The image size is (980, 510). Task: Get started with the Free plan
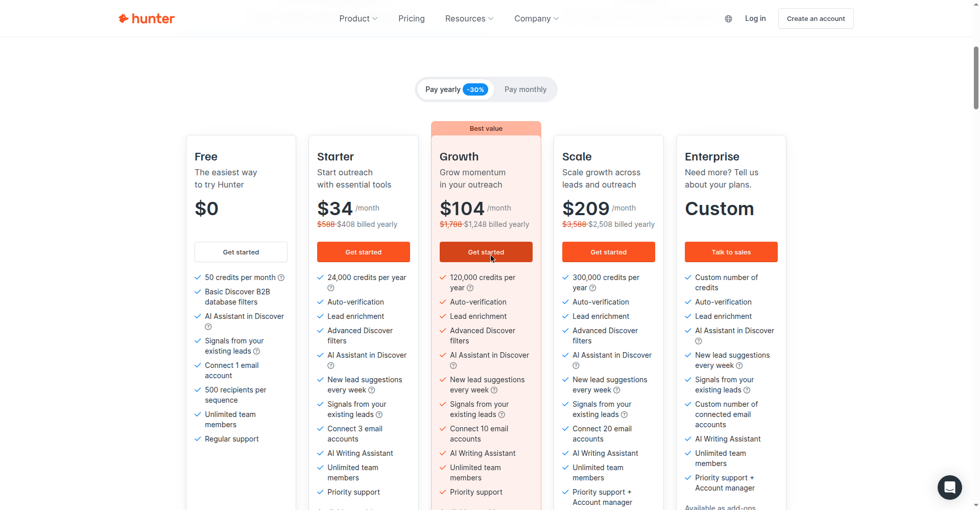click(241, 252)
